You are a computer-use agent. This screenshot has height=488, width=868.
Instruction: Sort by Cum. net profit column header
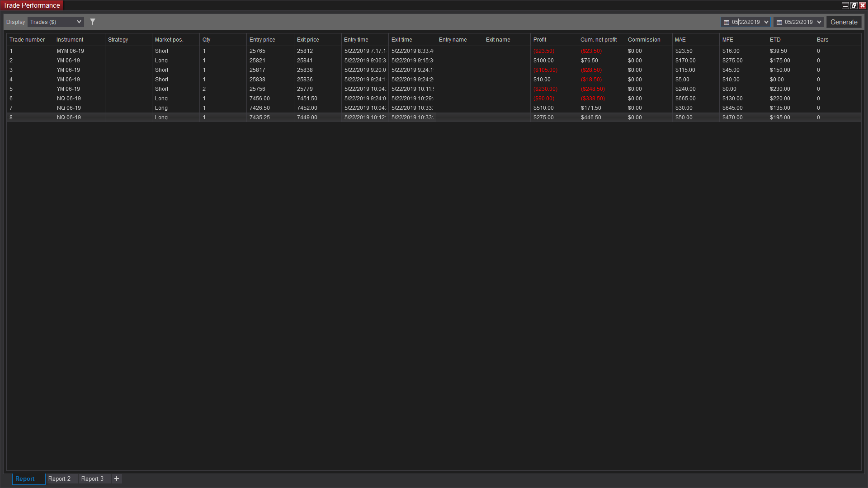(x=601, y=40)
